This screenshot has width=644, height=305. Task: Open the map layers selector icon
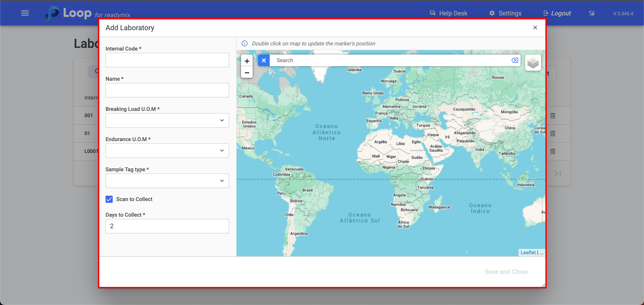pos(533,63)
